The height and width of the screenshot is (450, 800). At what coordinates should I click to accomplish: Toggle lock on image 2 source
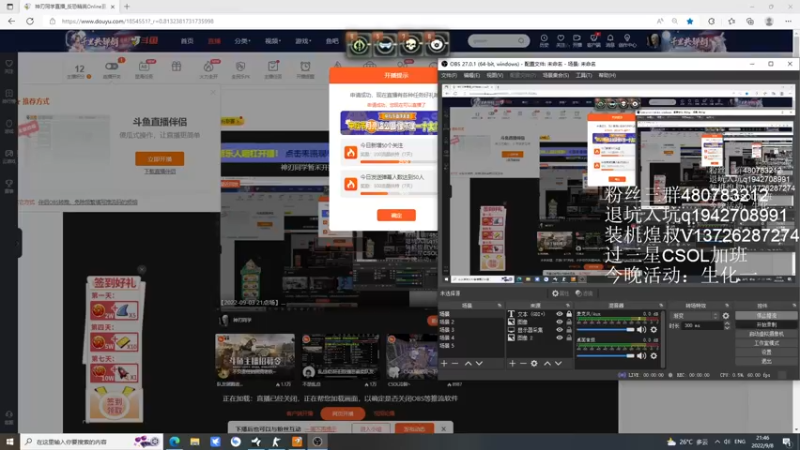(x=568, y=338)
